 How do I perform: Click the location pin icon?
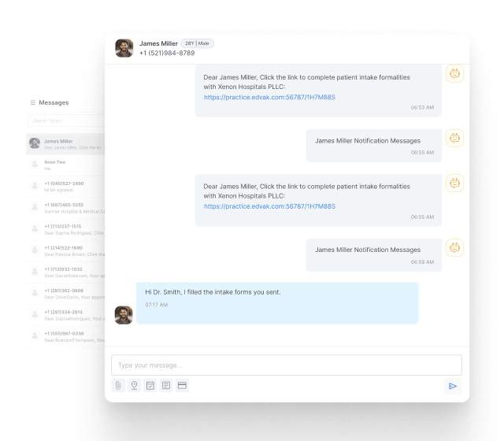134,386
